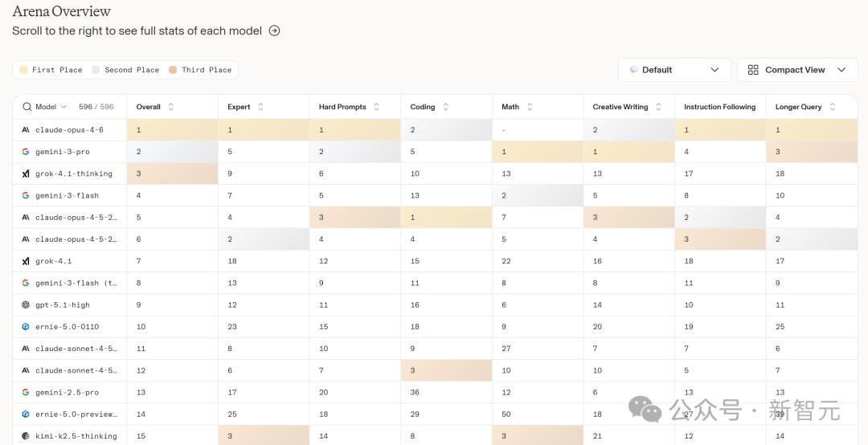
Task: Click the First Place legend swatch
Action: coord(23,70)
